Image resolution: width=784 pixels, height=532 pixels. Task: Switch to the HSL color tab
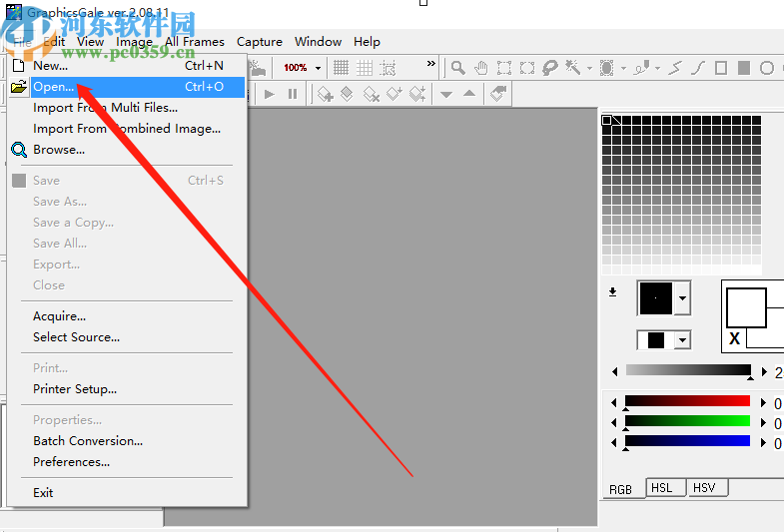coord(665,487)
